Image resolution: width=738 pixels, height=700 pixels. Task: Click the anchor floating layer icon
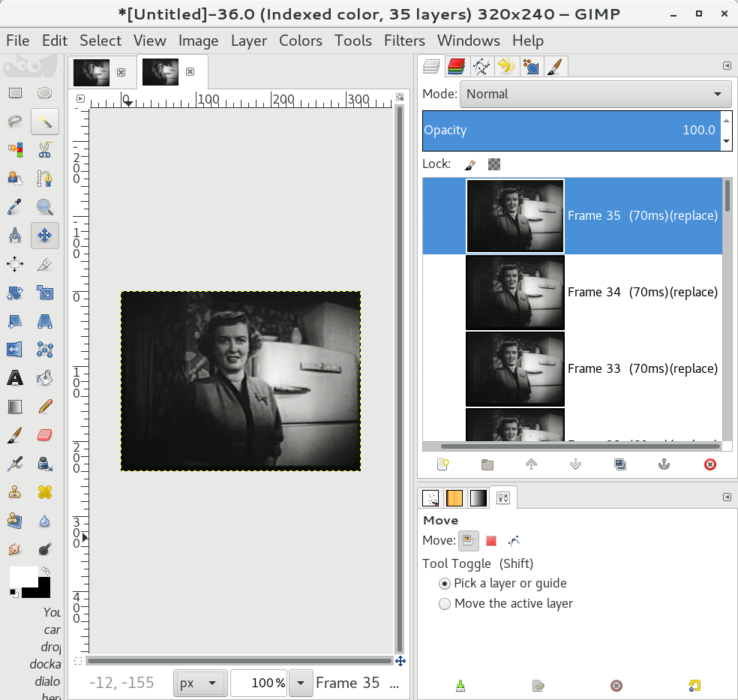coord(663,464)
